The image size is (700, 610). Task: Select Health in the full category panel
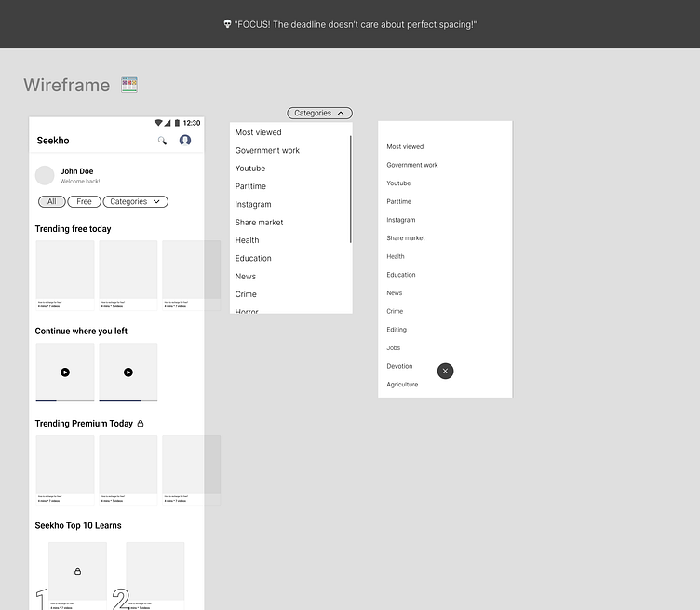point(396,256)
